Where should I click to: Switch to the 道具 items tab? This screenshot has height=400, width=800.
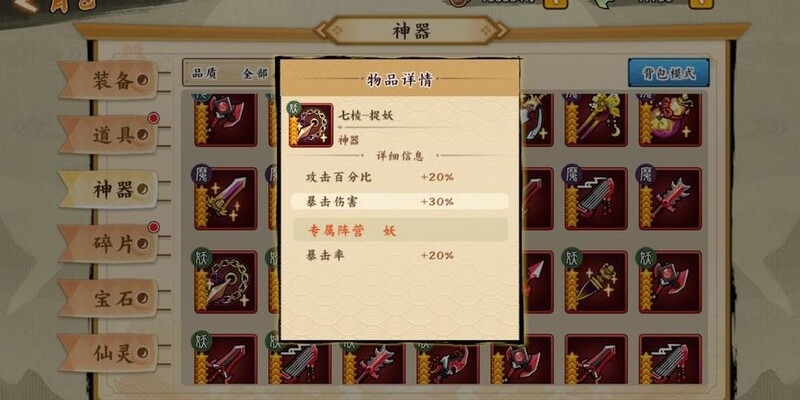tap(108, 135)
